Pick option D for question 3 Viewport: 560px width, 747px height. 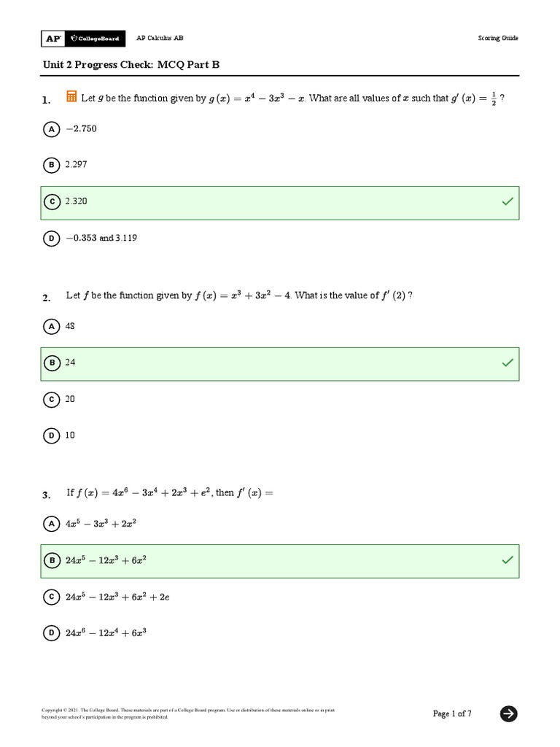pyautogui.click(x=51, y=633)
